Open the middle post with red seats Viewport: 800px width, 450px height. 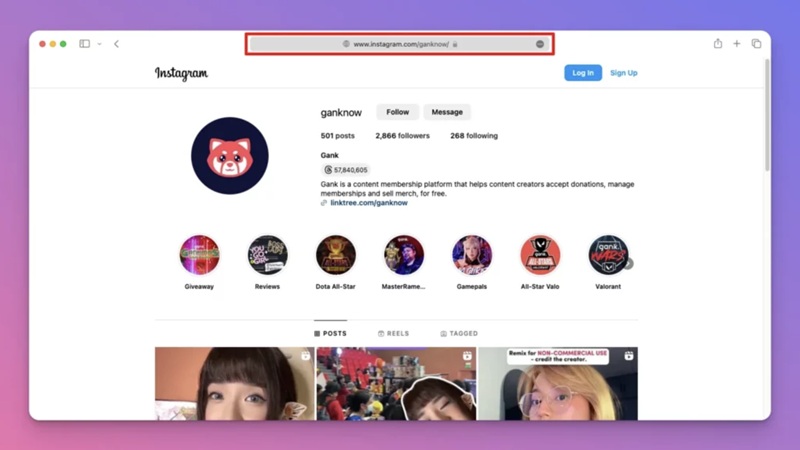pos(396,384)
